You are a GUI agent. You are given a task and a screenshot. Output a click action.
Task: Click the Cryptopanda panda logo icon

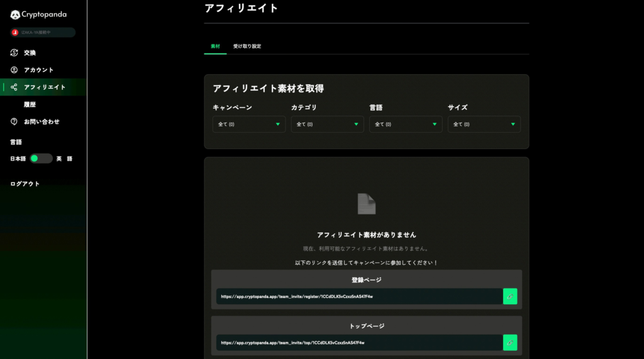[x=16, y=14]
